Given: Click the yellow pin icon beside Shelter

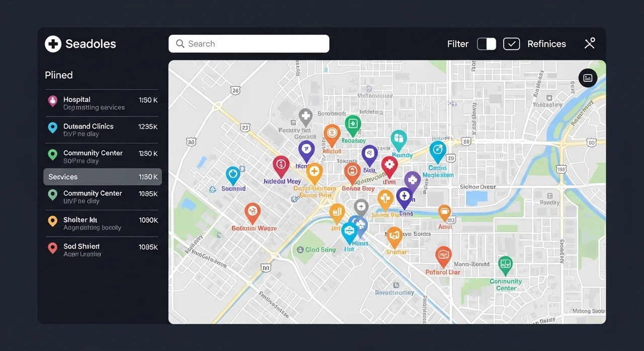Looking at the screenshot, I should click(52, 221).
